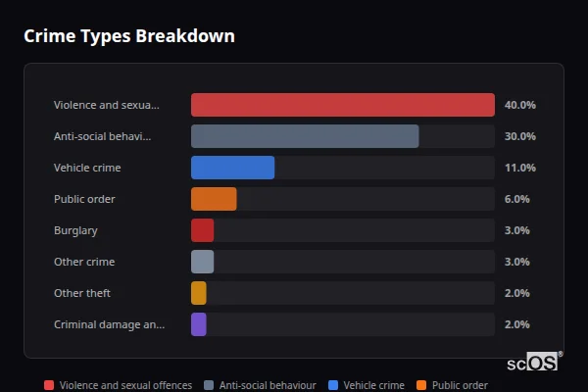The image size is (588, 392).
Task: Select the red Violence and sexual offences bar
Action: click(x=342, y=105)
